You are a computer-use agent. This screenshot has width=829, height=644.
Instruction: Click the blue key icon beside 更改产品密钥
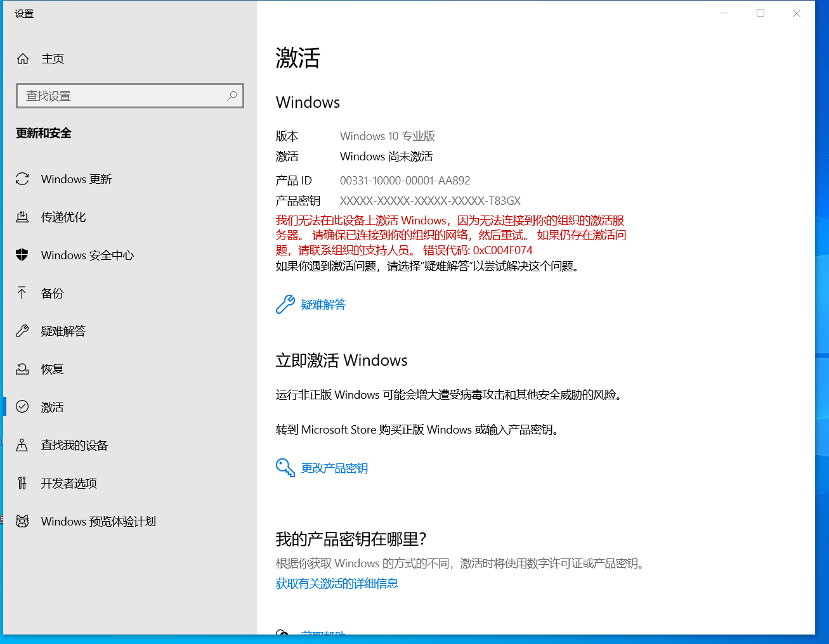click(x=285, y=468)
